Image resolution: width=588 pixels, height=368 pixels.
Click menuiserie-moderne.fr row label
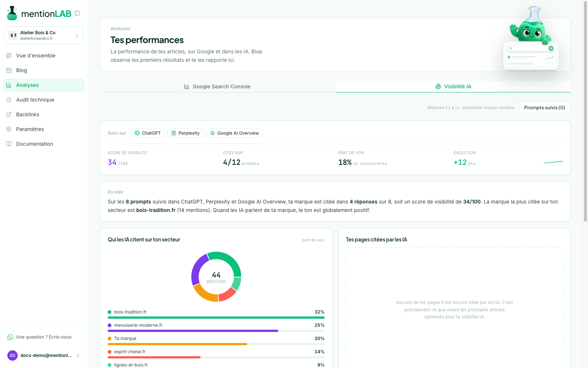click(138, 325)
